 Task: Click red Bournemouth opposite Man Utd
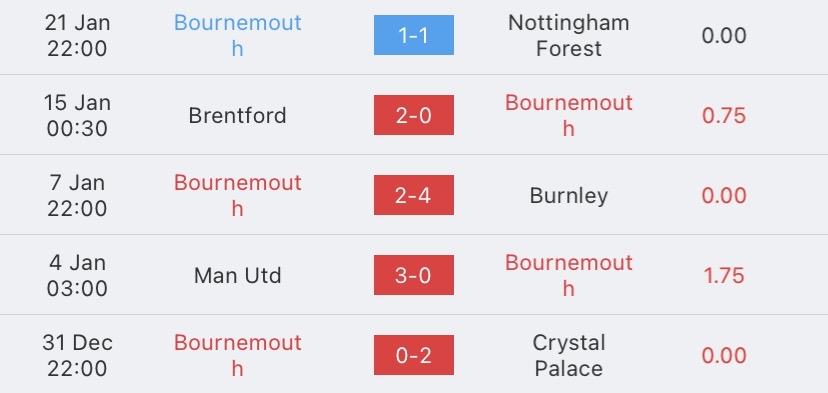(x=569, y=275)
